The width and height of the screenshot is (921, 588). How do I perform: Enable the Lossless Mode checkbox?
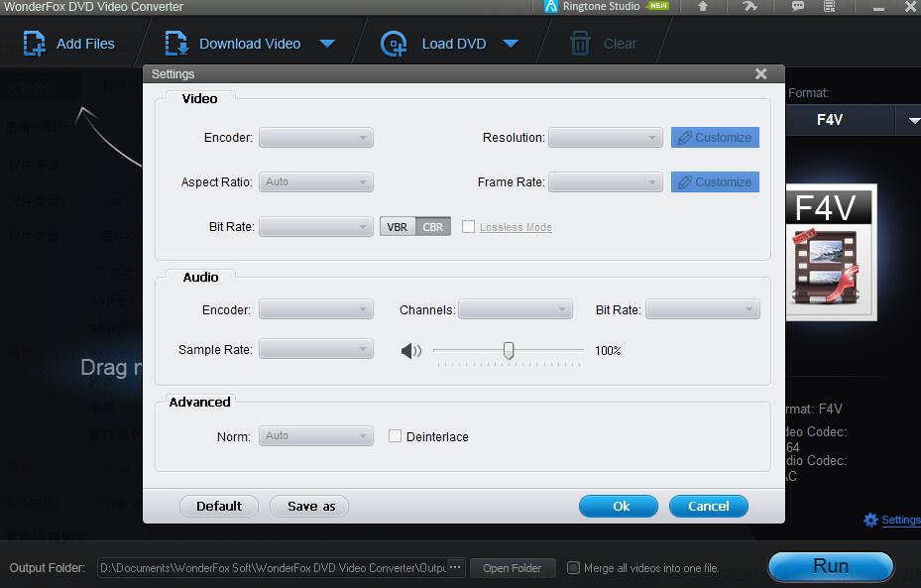click(x=468, y=227)
